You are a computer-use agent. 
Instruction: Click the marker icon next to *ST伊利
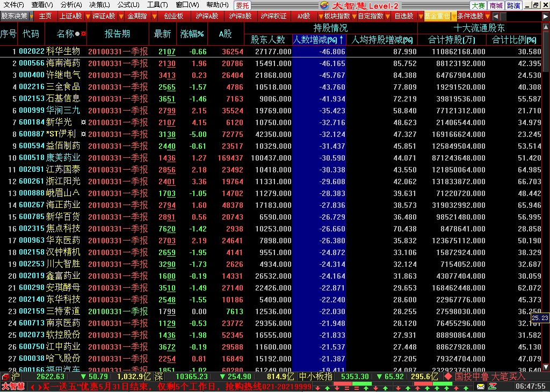pos(83,134)
